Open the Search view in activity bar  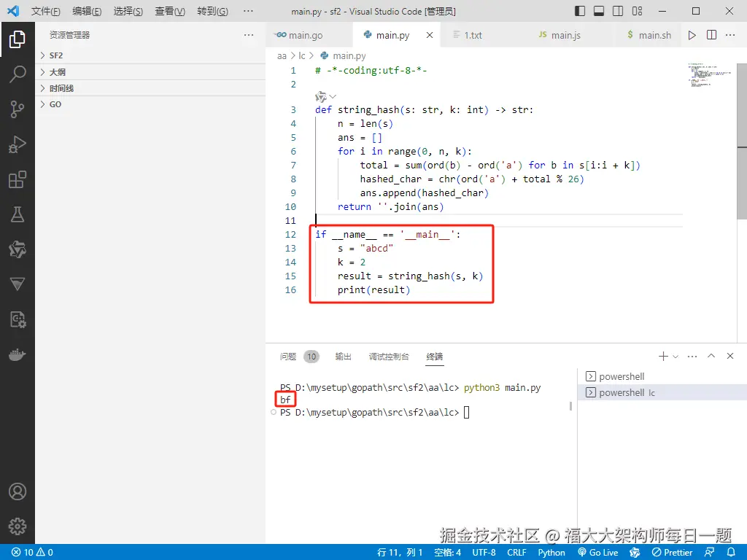click(18, 74)
